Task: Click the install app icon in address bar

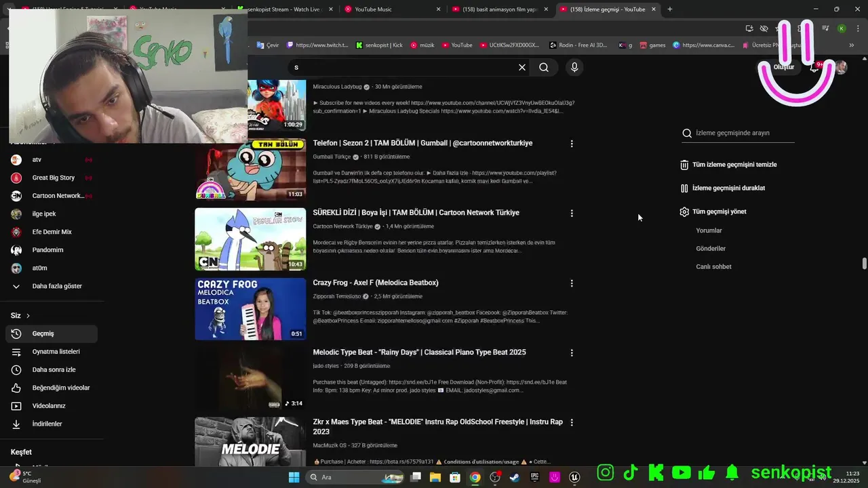Action: pos(749,28)
